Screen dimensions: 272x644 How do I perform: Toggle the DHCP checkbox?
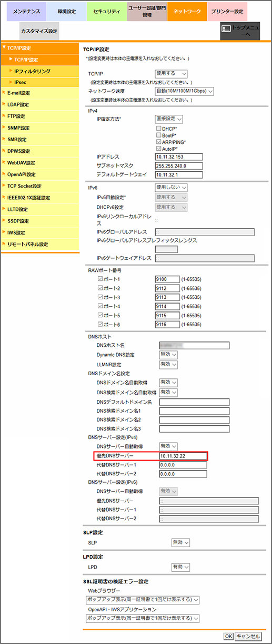158,129
